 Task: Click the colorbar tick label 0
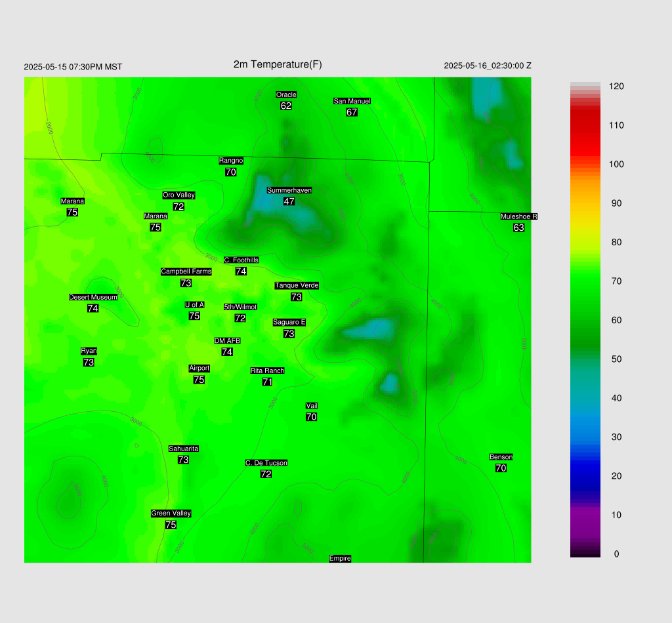coord(616,554)
